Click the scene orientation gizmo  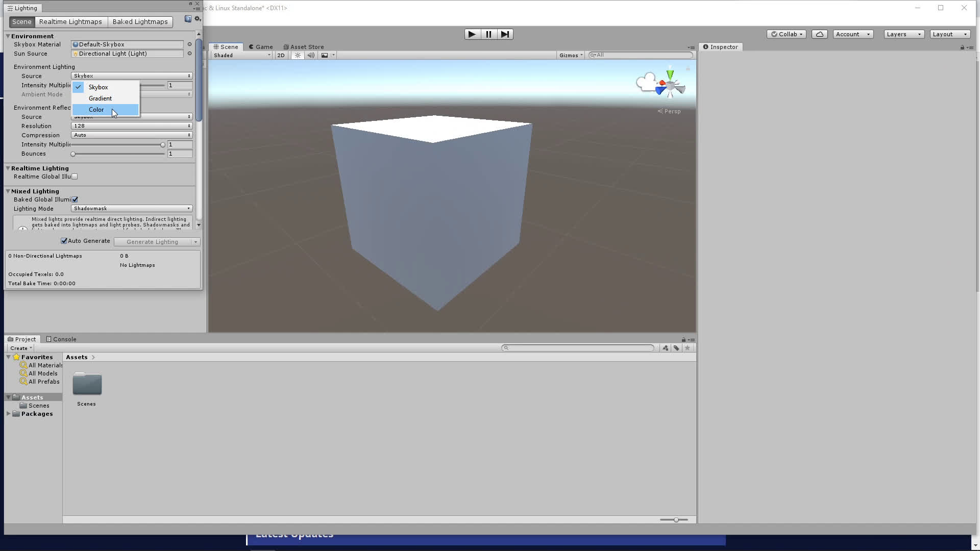pyautogui.click(x=669, y=85)
